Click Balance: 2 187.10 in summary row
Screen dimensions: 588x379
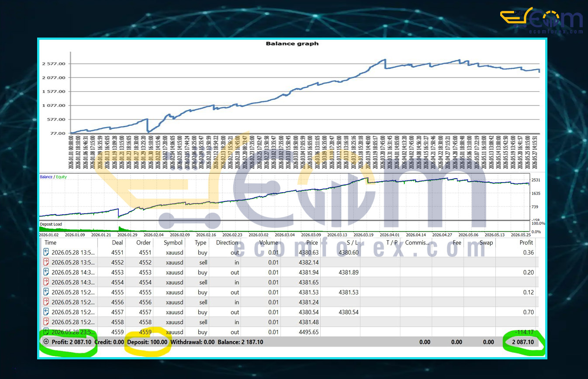[x=240, y=342]
